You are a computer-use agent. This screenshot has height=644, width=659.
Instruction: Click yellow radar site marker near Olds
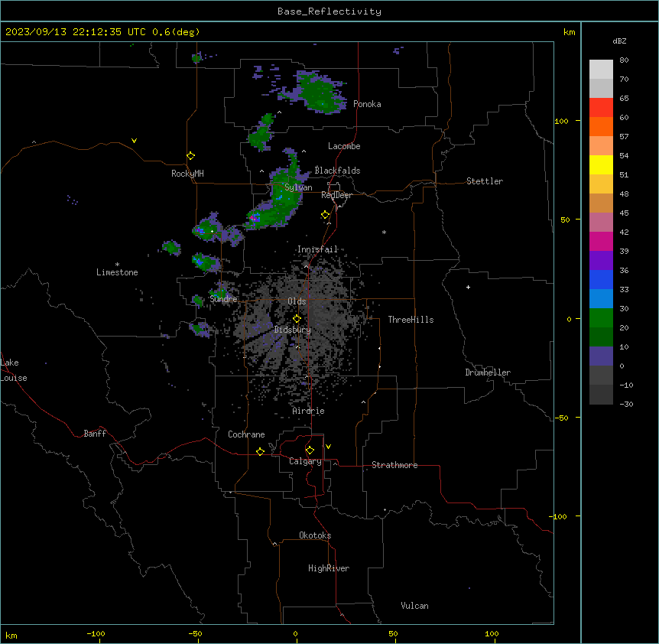(x=297, y=319)
